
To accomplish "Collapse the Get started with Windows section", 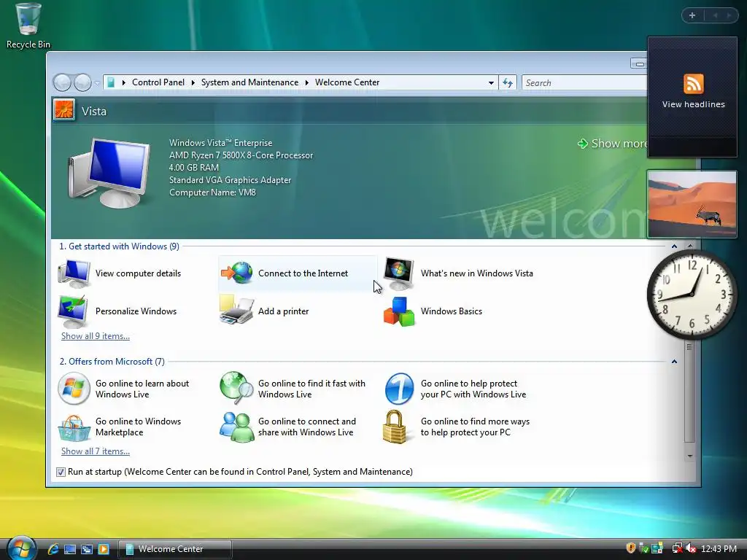I will tap(674, 246).
